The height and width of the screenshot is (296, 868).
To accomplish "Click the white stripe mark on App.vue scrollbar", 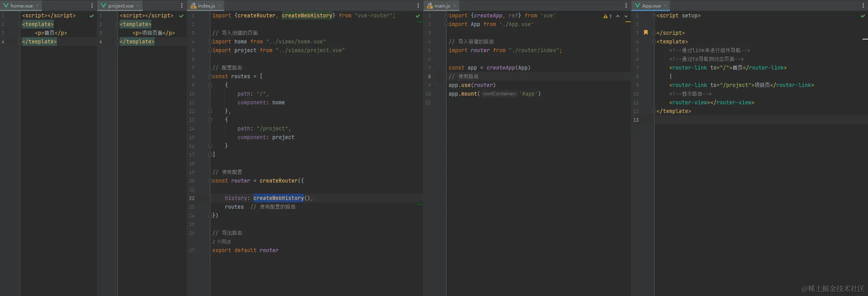I will tap(865, 39).
